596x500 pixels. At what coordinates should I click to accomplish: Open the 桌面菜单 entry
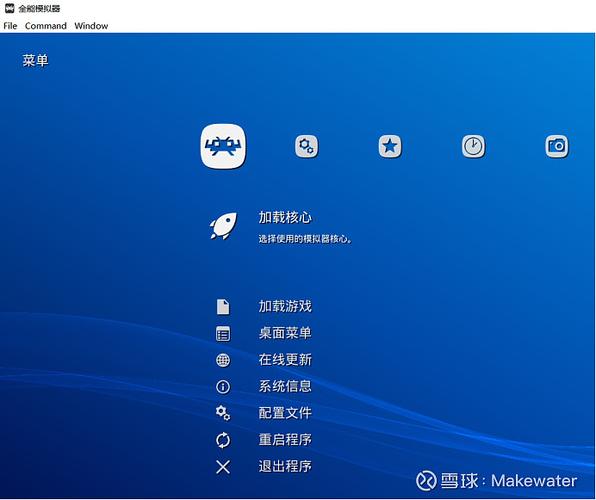pos(285,333)
